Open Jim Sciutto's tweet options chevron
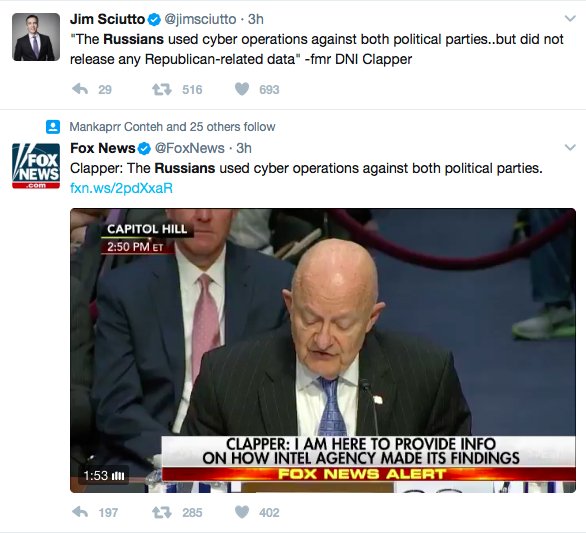586x533 pixels. tap(570, 18)
